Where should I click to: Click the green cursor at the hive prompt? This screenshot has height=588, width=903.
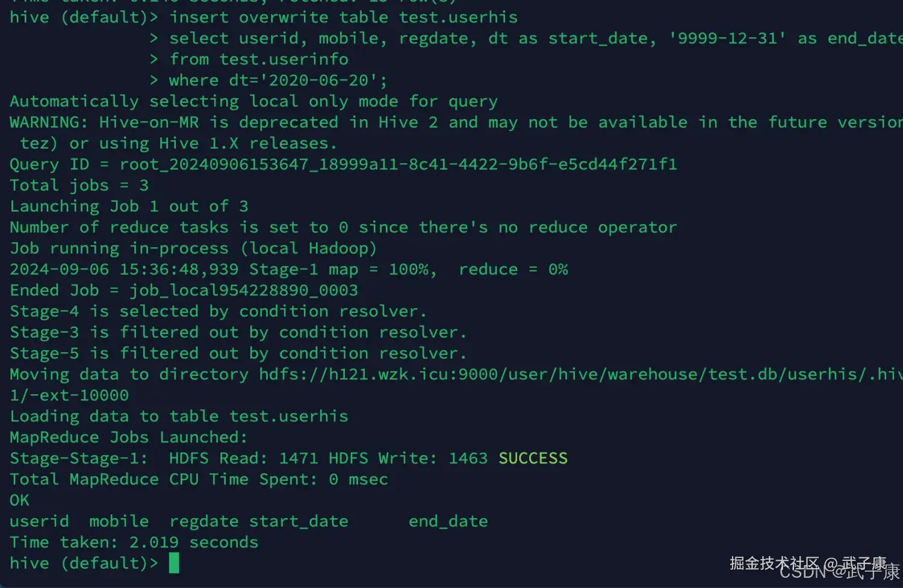[174, 563]
